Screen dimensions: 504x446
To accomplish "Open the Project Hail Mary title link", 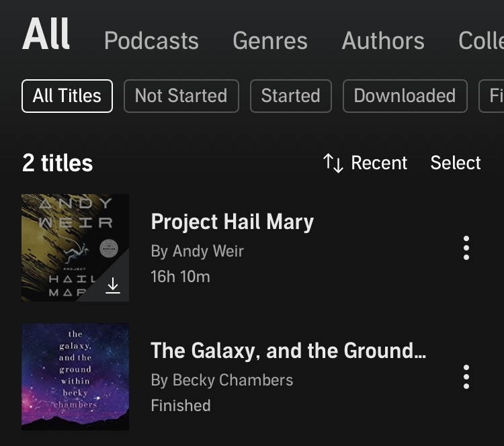I will 233,222.
